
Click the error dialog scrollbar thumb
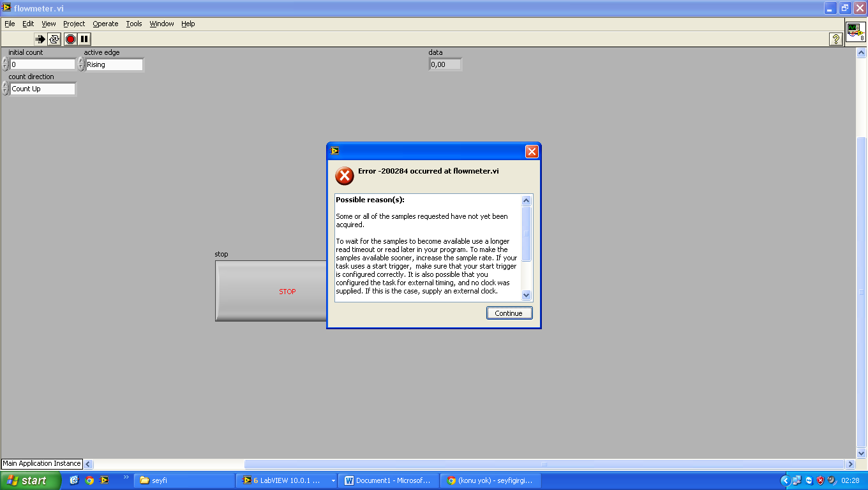[x=526, y=234]
